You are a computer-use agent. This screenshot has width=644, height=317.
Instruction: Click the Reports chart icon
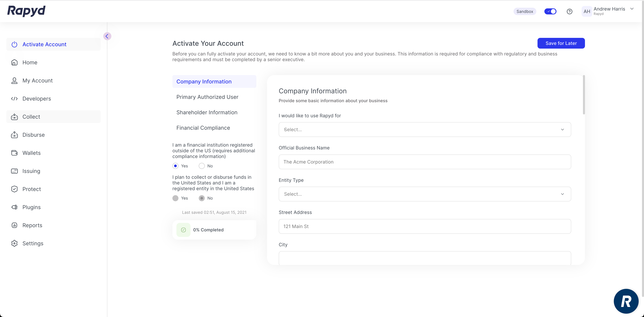coord(14,225)
